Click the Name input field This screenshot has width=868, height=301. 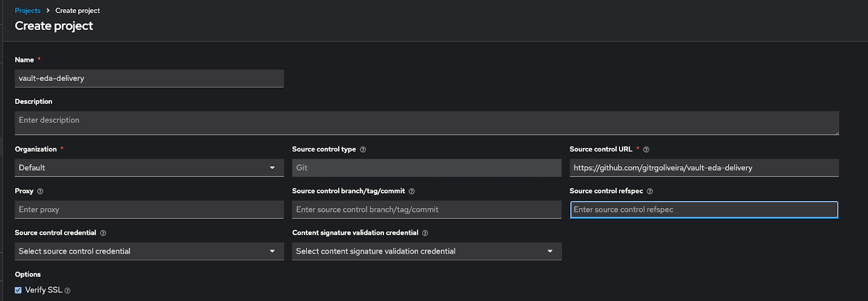click(x=149, y=78)
